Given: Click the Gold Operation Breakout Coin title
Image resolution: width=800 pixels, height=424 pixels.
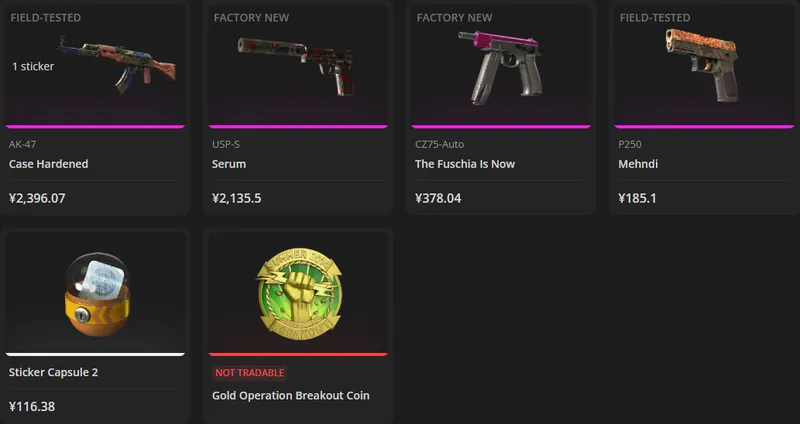Looking at the screenshot, I should 291,395.
